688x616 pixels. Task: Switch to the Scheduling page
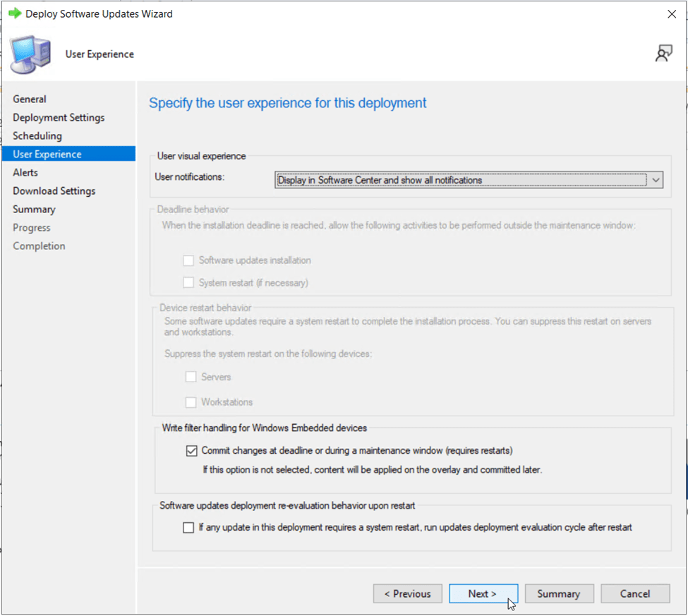[x=37, y=136]
